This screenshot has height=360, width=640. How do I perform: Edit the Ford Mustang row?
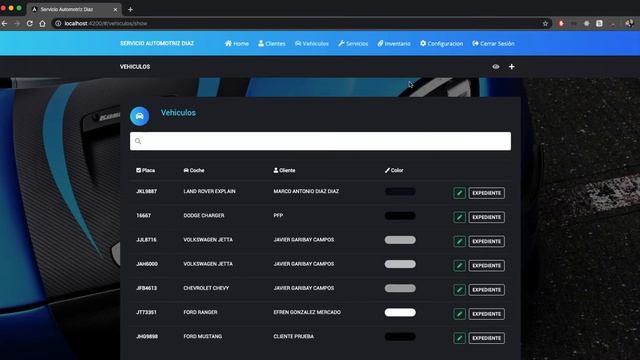point(459,338)
